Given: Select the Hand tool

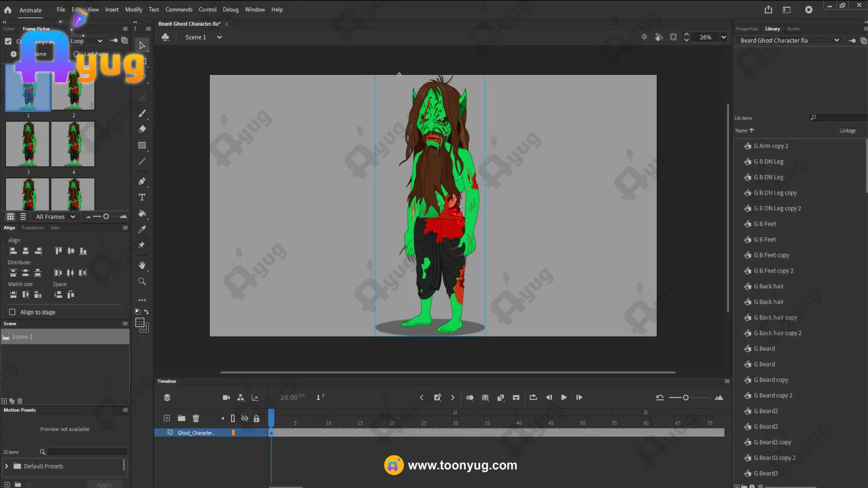Looking at the screenshot, I should 142,265.
